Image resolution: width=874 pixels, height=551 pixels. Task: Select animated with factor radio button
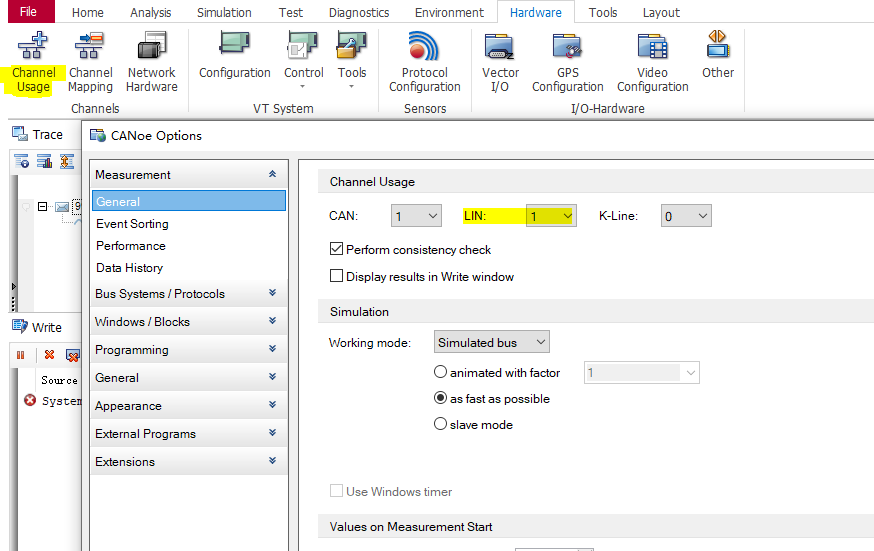coord(440,372)
